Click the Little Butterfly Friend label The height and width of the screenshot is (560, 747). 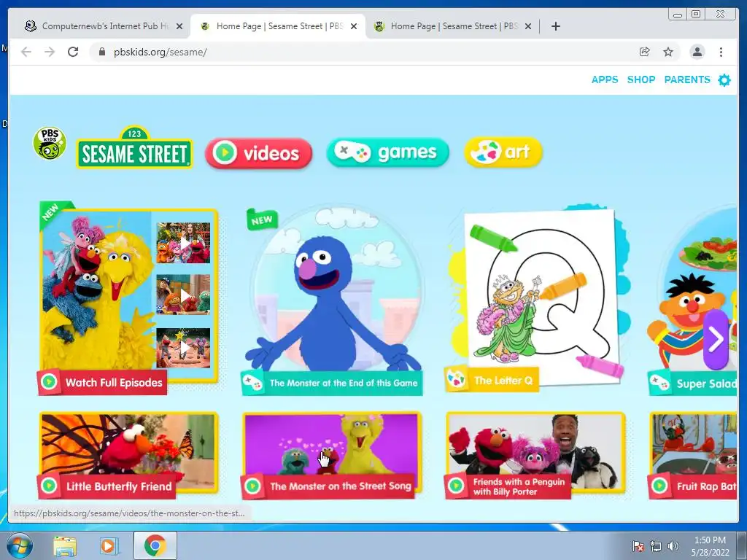click(119, 486)
